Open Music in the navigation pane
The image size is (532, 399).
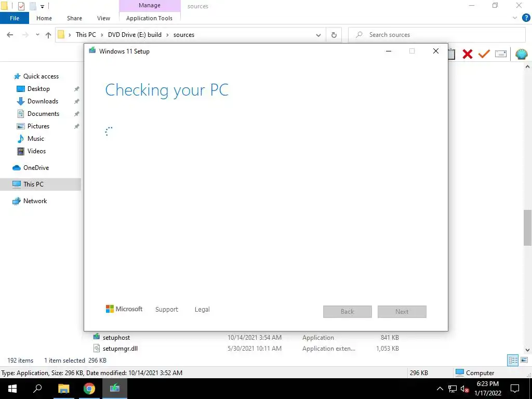coord(36,139)
